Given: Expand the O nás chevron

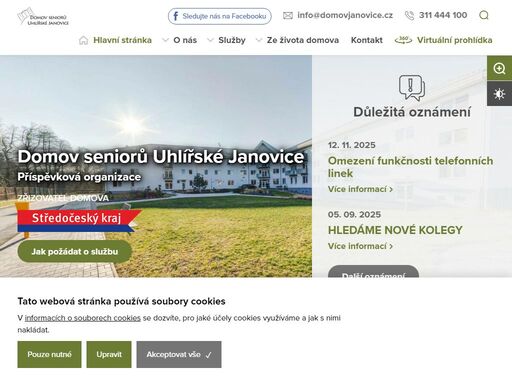Looking at the screenshot, I should (165, 40).
